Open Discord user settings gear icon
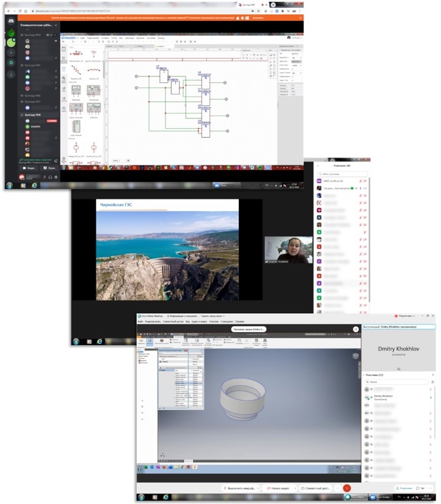The image size is (441, 504). 56,177
